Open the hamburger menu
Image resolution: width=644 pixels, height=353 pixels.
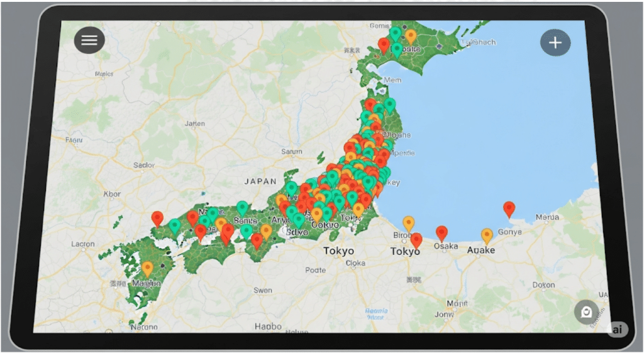tap(89, 40)
